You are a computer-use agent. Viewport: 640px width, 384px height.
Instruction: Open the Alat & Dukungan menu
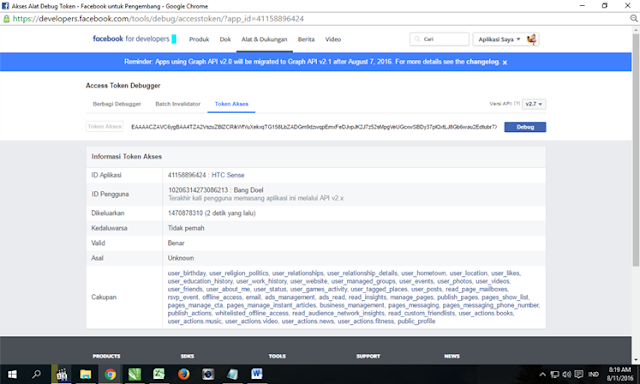coord(264,39)
